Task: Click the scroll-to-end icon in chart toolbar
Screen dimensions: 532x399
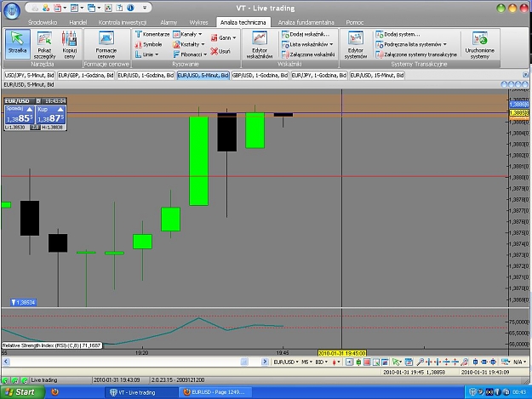Action: coord(349,362)
